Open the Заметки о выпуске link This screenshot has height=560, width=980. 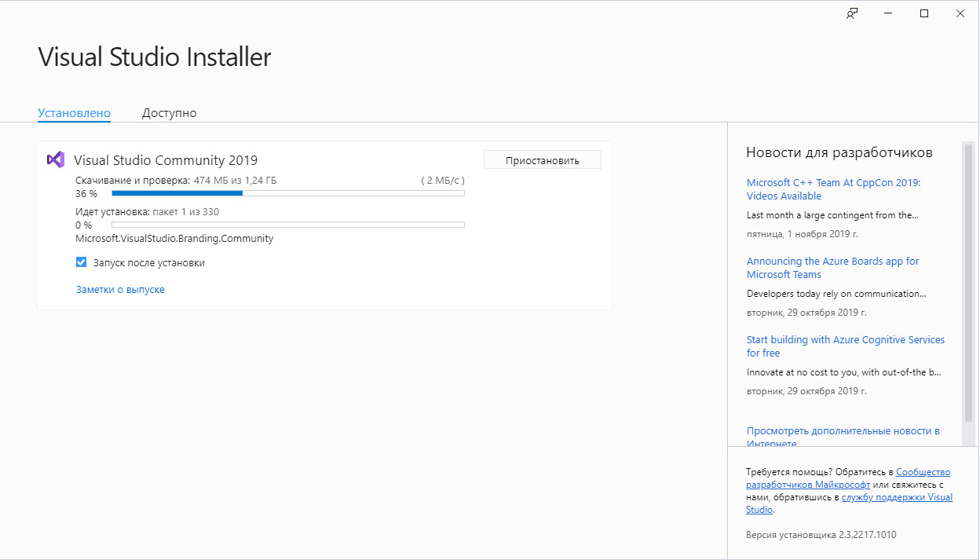[x=120, y=289]
